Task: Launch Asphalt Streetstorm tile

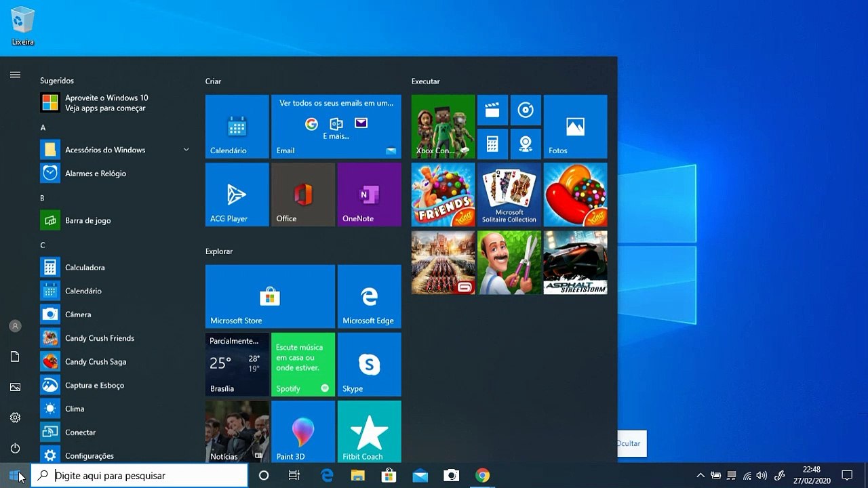Action: 575,262
